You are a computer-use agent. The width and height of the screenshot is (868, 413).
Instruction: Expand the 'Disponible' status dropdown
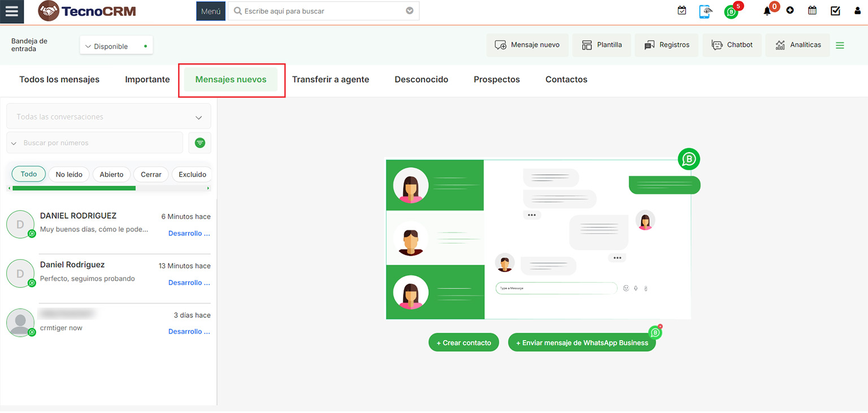pos(116,46)
